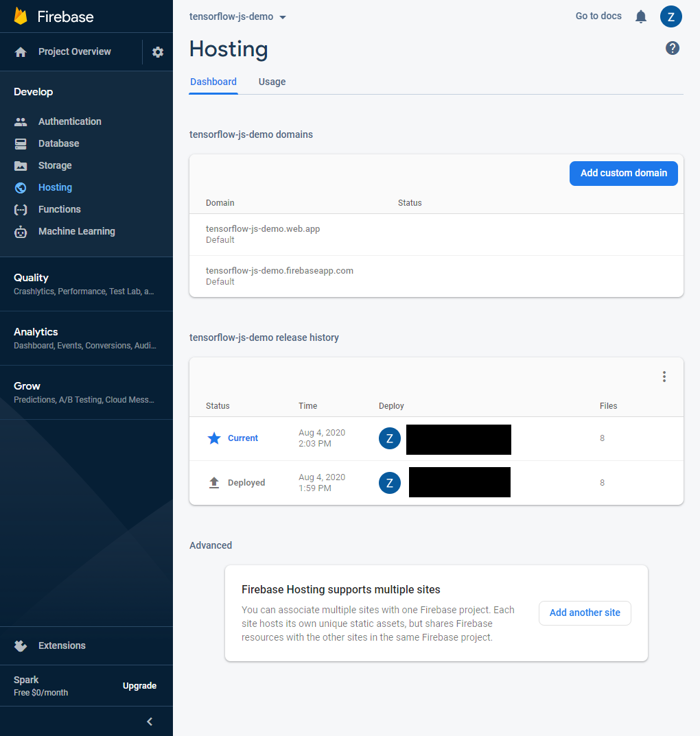Select the Dashboard tab

[213, 82]
